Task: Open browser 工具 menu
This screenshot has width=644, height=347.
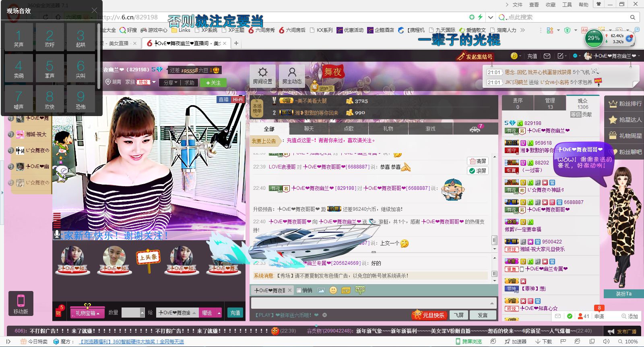Action: click(x=567, y=5)
